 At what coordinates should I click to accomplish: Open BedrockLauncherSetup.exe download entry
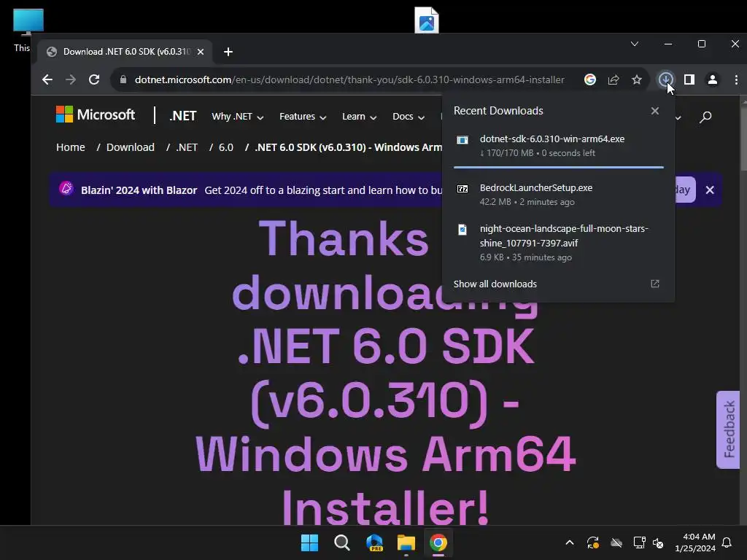click(558, 194)
